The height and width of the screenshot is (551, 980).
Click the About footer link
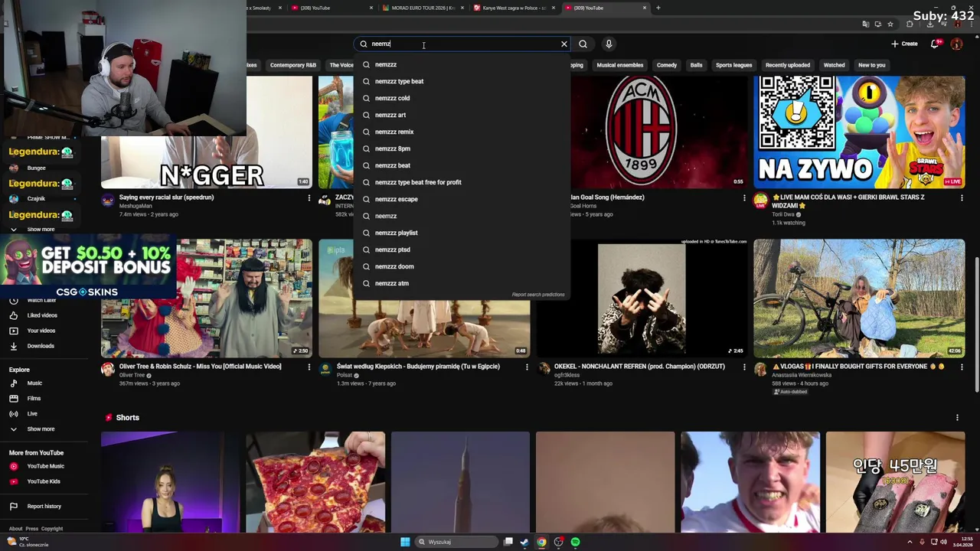click(x=15, y=529)
